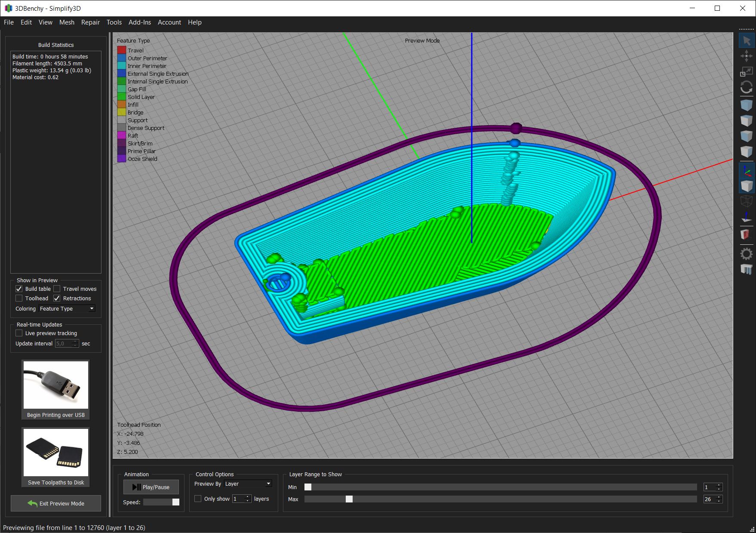Decrease the Max layer spinner value

click(719, 501)
